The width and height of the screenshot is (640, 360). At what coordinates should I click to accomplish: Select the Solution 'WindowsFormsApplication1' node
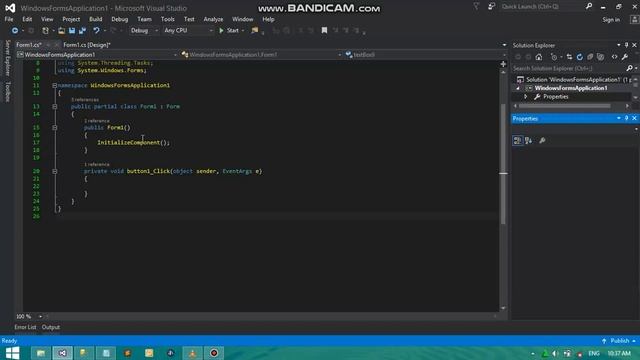click(573, 80)
